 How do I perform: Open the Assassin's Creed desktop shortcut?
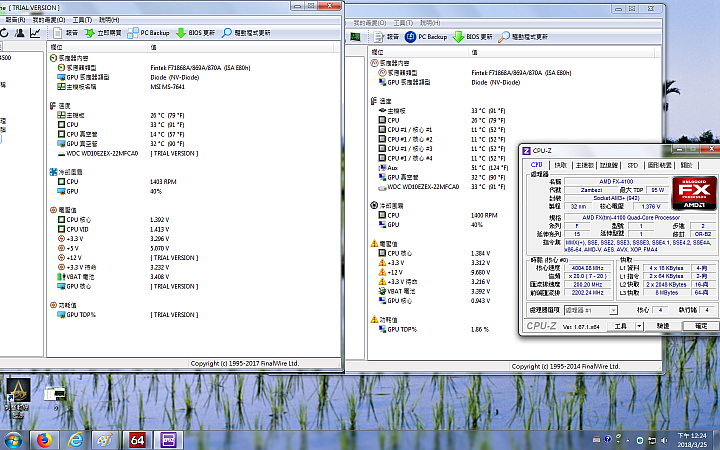click(x=17, y=398)
